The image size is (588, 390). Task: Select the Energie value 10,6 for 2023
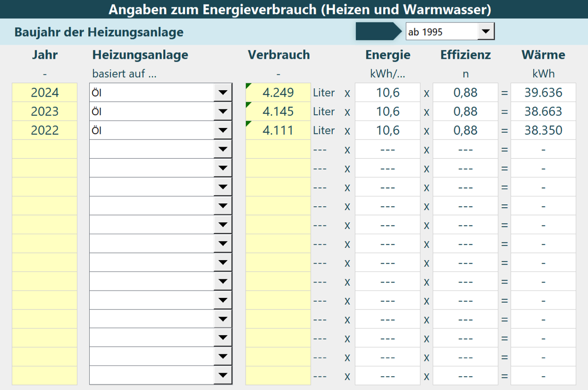pos(388,111)
